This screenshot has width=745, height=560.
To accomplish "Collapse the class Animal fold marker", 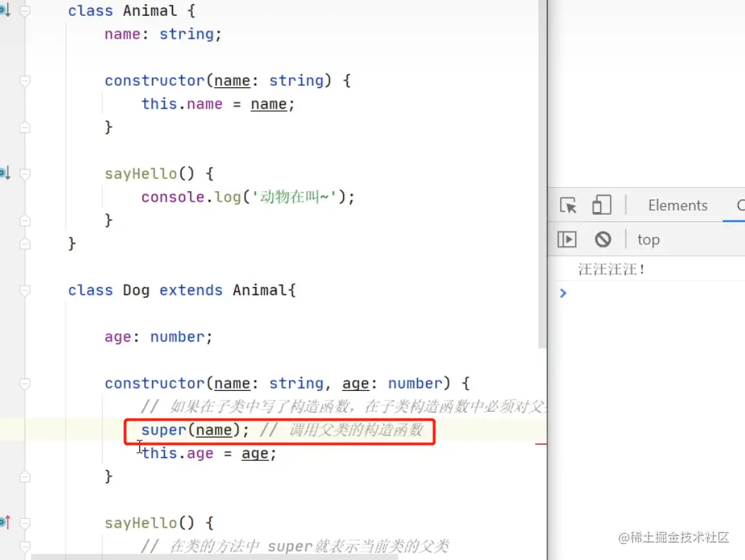I will (x=25, y=10).
